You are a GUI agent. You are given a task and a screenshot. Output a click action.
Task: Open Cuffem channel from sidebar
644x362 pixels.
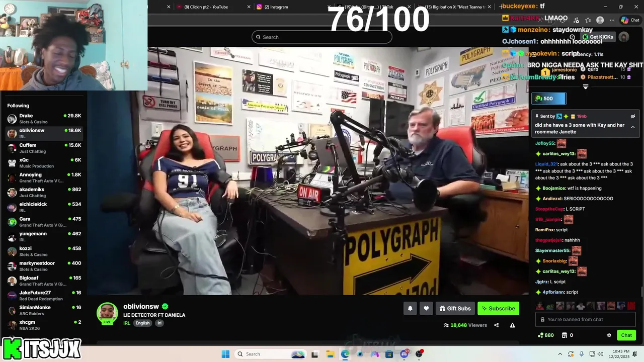click(44, 148)
